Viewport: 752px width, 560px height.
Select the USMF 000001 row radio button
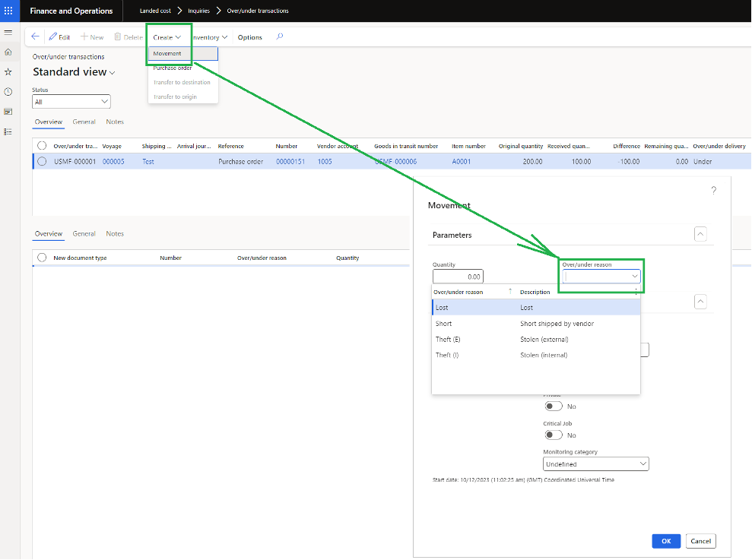[42, 161]
